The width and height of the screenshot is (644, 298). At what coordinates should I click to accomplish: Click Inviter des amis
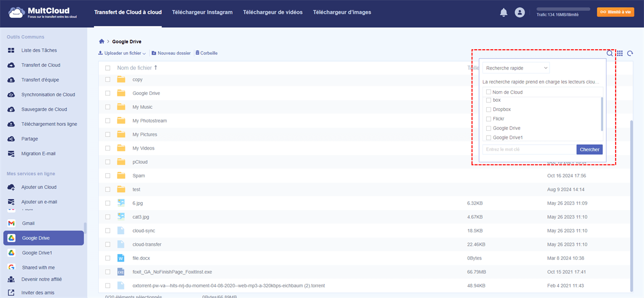(x=39, y=293)
